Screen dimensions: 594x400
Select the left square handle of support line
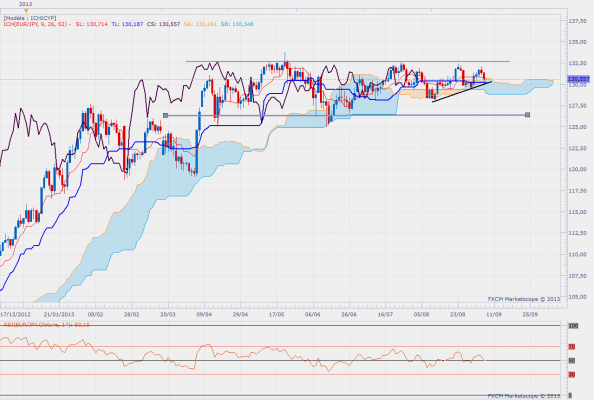tap(165, 115)
